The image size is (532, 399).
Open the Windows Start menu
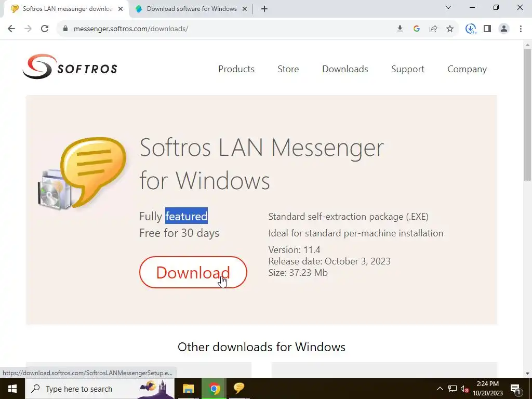(x=12, y=389)
